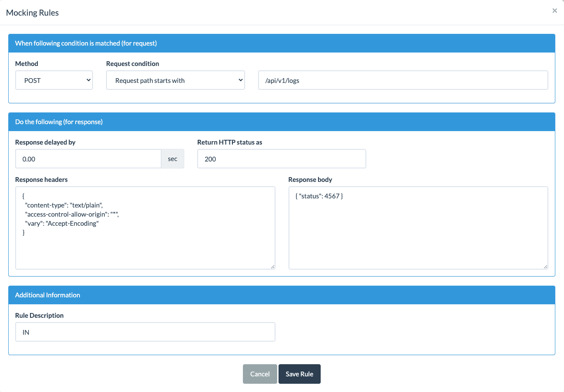Click Save Rule button
The image size is (564, 392).
[299, 374]
